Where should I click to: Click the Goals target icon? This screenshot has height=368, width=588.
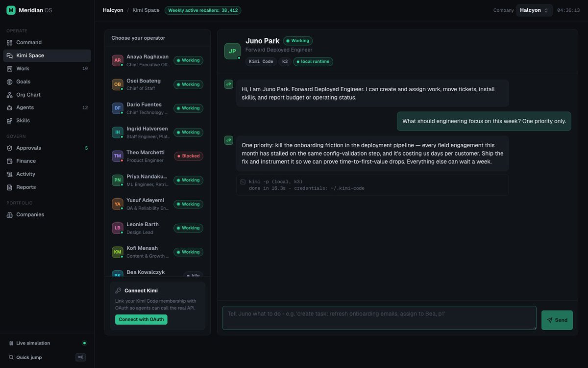10,82
